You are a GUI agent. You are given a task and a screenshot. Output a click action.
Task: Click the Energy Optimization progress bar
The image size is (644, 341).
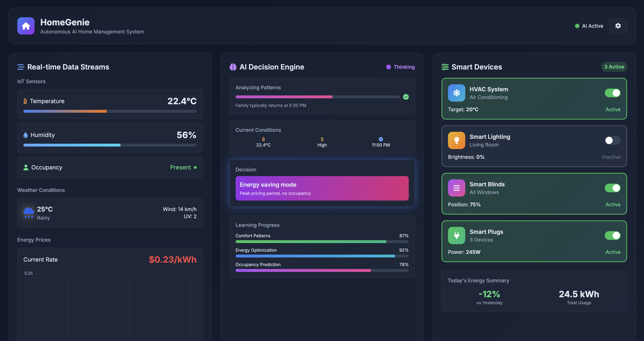[322, 256]
